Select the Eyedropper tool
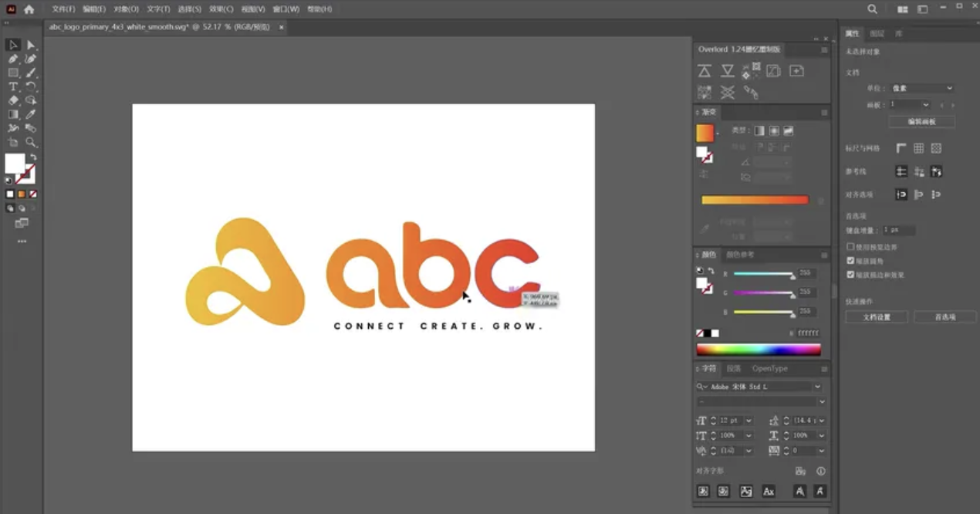This screenshot has width=980, height=514. point(31,114)
